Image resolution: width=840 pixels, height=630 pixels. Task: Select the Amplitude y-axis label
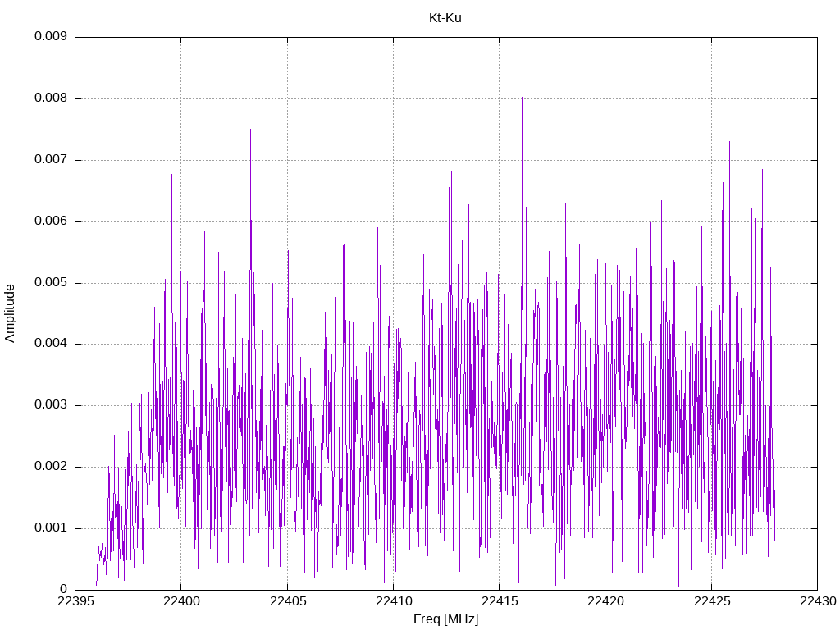pos(10,313)
